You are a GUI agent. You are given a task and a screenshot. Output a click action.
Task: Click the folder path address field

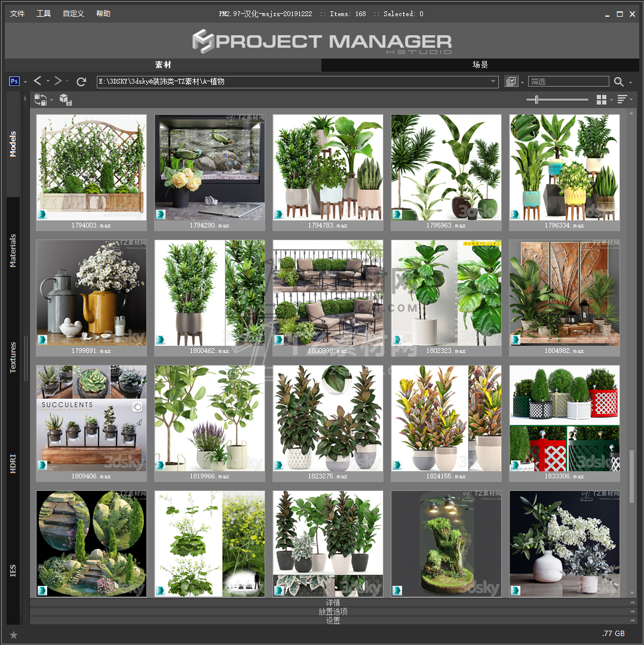coord(298,81)
